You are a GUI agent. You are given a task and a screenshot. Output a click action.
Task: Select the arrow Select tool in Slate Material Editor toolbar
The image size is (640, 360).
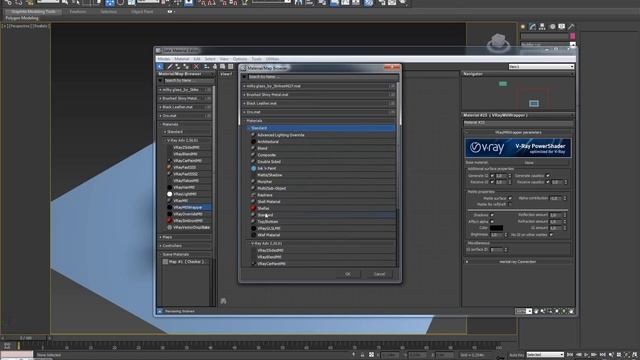pos(160,67)
